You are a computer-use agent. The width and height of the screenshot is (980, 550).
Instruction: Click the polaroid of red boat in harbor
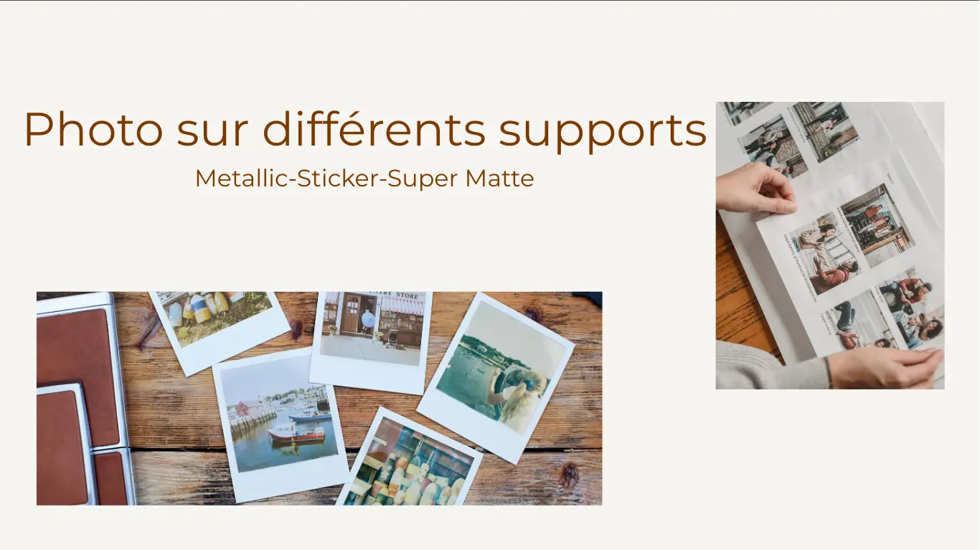coord(281,424)
